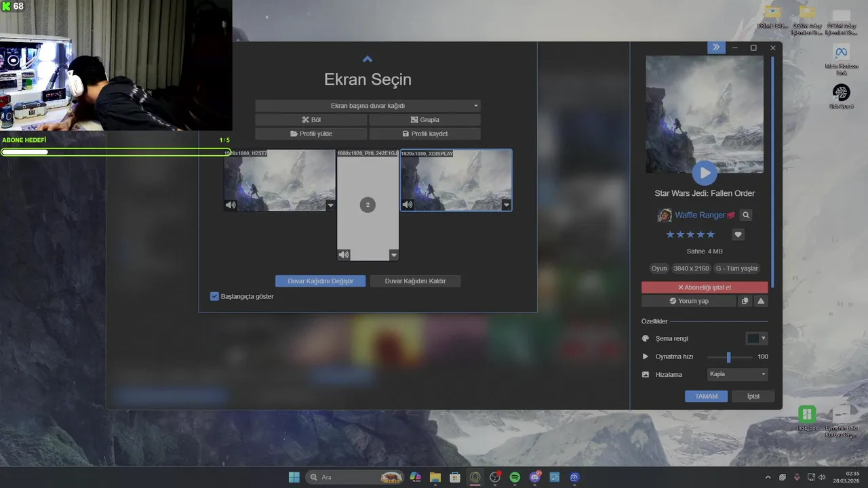
Task: Click 'Duvar Kağıdını Kaldır' button
Action: click(x=415, y=281)
